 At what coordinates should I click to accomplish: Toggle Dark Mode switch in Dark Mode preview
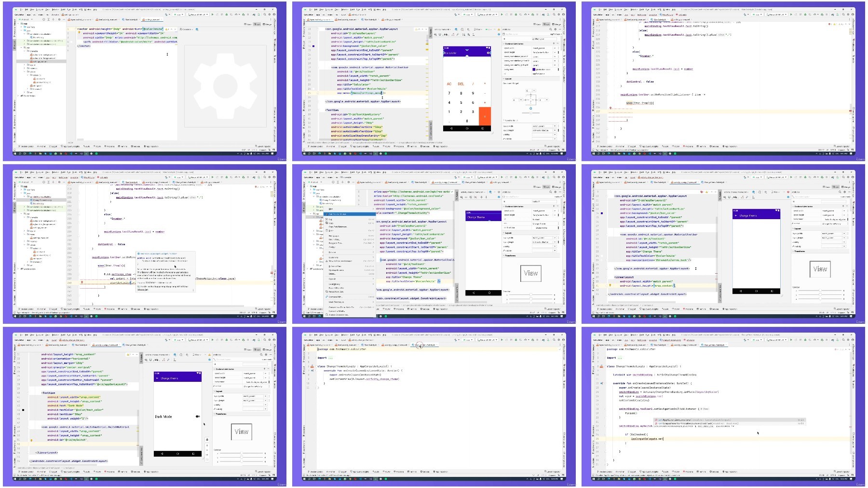coord(198,416)
